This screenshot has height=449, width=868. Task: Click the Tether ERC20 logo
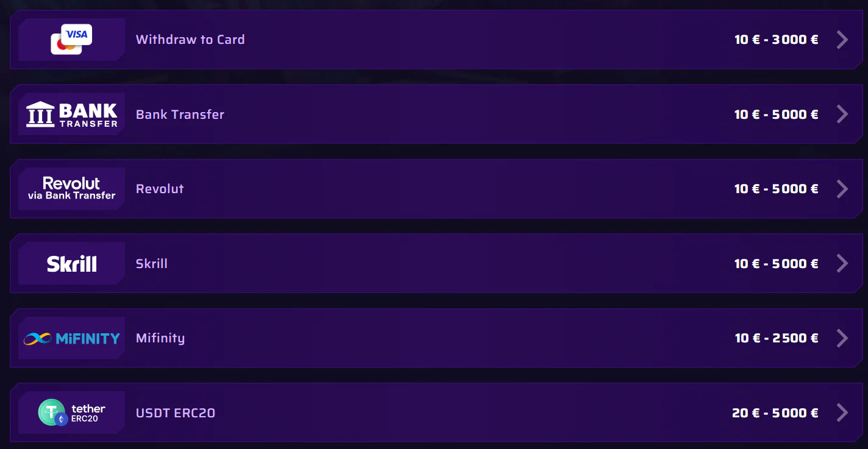tap(71, 412)
